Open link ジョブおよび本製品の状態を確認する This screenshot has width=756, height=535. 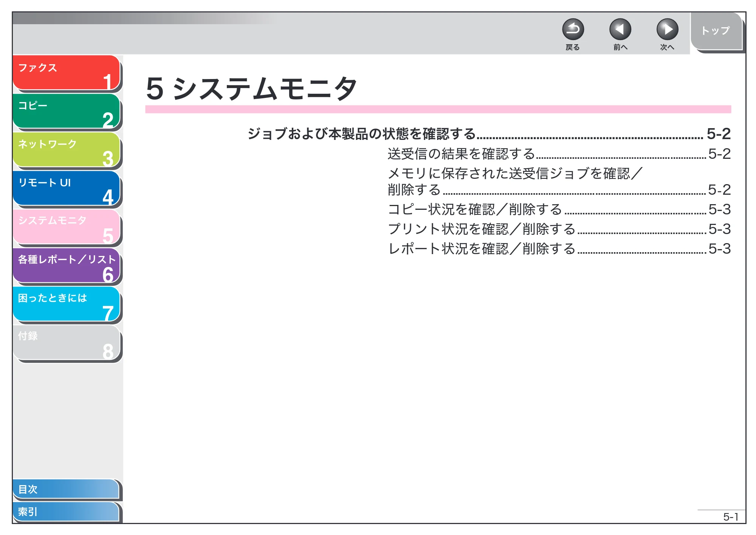[489, 134]
